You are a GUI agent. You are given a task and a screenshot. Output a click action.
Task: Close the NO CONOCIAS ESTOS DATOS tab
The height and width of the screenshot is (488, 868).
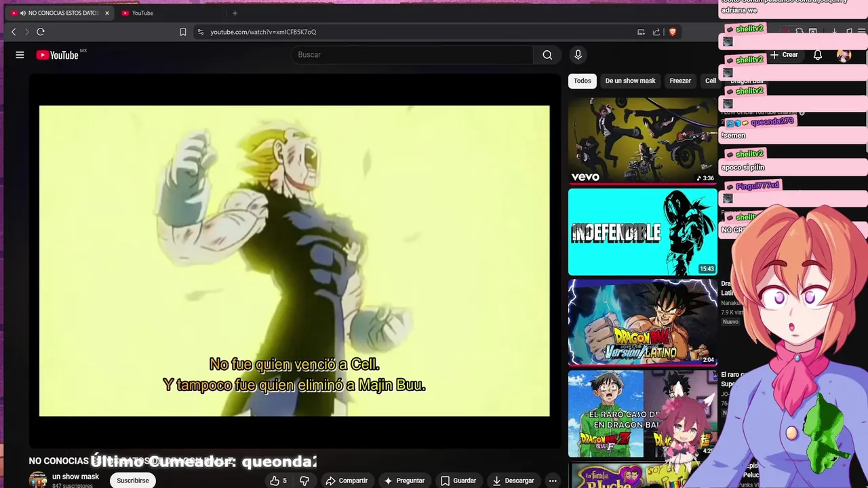[x=106, y=13]
